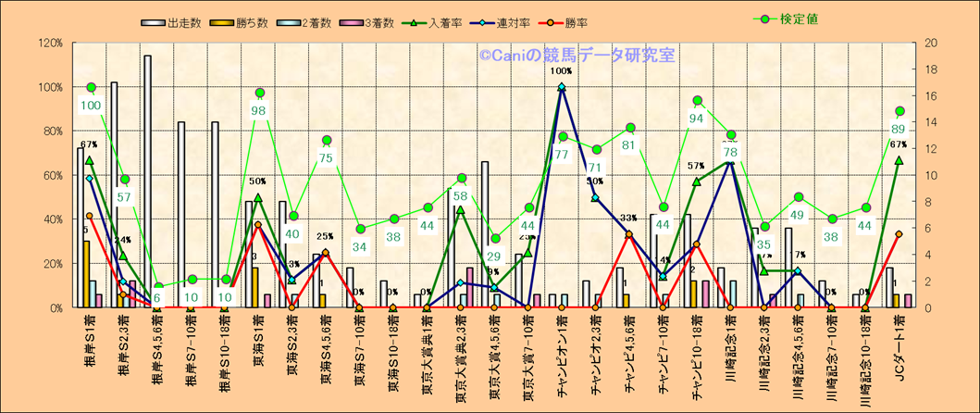Select the 検定値 data label 100

pos(91,106)
